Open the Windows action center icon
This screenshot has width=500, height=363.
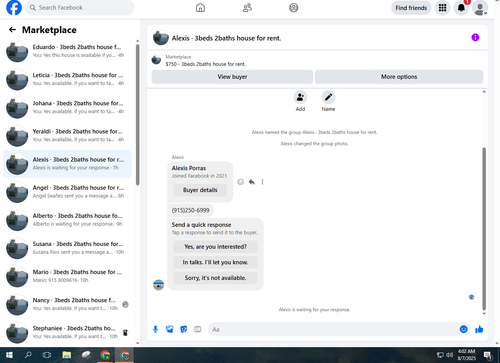click(x=488, y=355)
